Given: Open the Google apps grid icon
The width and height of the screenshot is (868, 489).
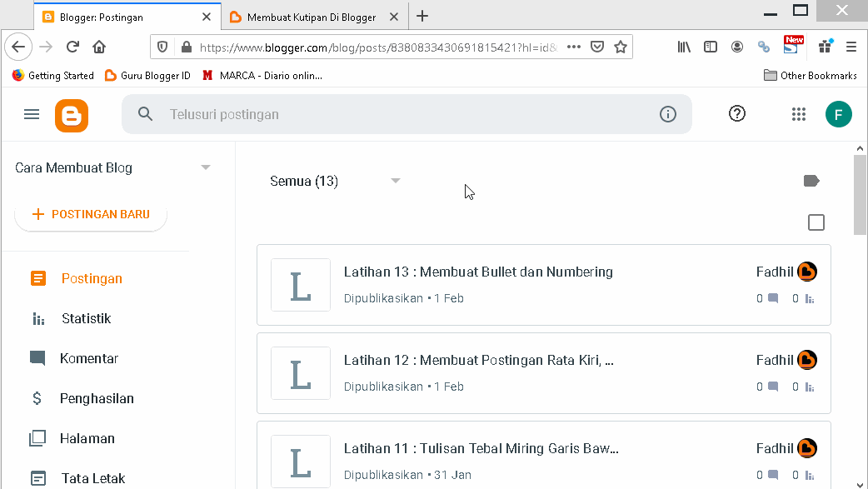Looking at the screenshot, I should 799,114.
